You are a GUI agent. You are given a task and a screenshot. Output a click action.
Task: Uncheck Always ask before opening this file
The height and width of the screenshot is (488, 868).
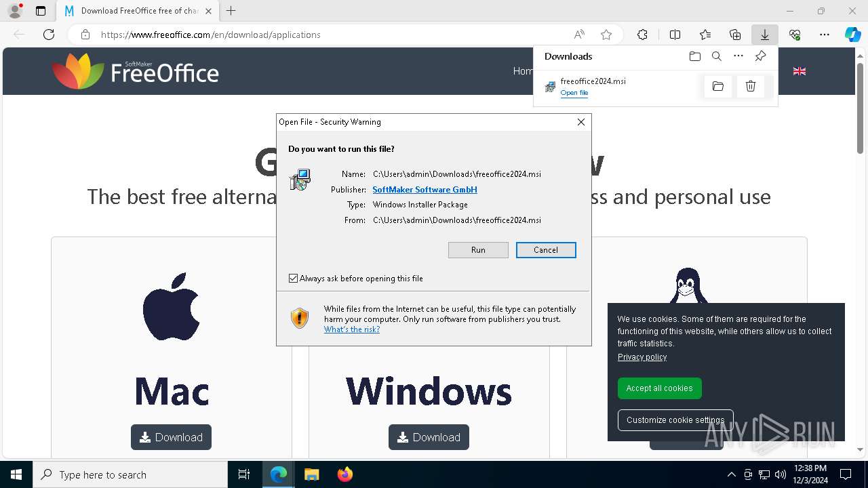(x=294, y=279)
